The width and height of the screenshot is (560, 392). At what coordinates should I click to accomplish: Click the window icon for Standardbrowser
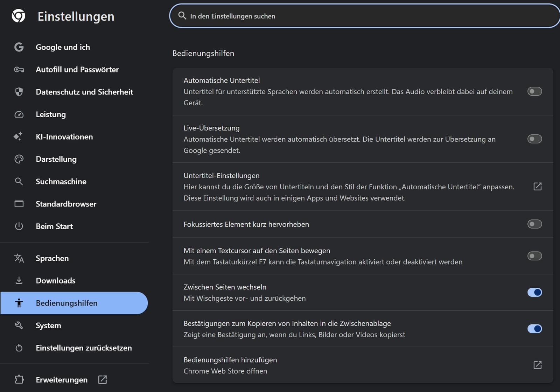click(x=19, y=204)
